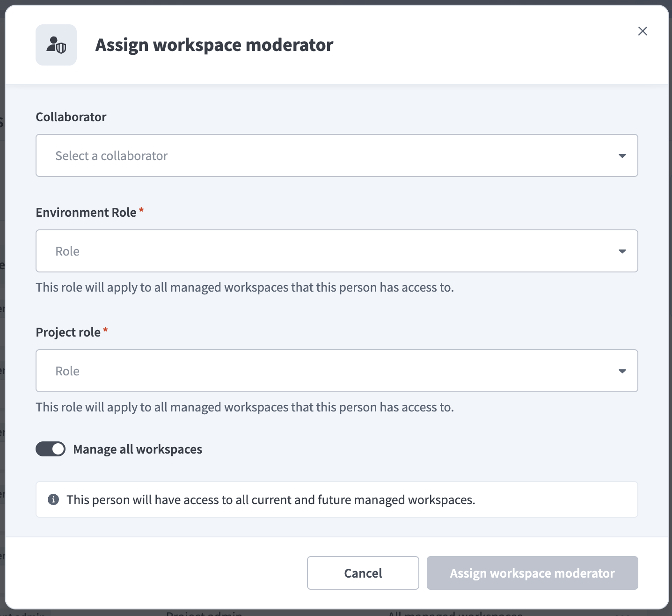Click the Role placeholder in Environment Role field
Screen dimensions: 672x616
(x=67, y=251)
